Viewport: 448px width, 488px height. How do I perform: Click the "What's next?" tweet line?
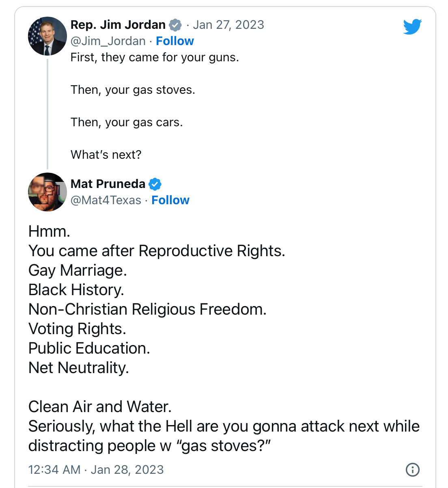[x=106, y=155]
